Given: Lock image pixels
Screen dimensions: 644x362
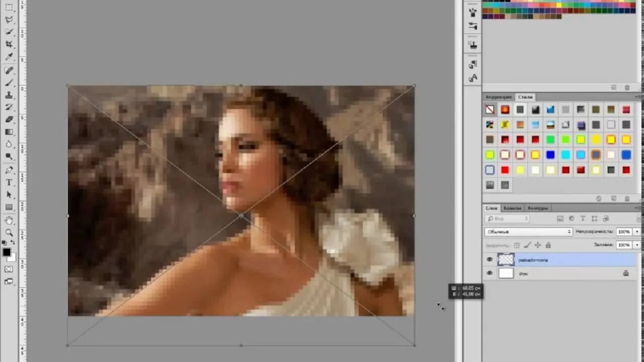Looking at the screenshot, I should (527, 245).
